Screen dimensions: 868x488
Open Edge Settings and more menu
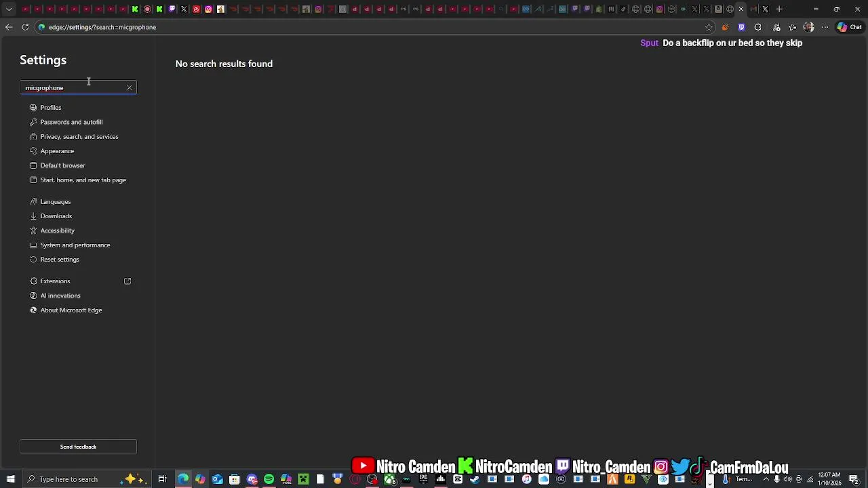coord(825,27)
